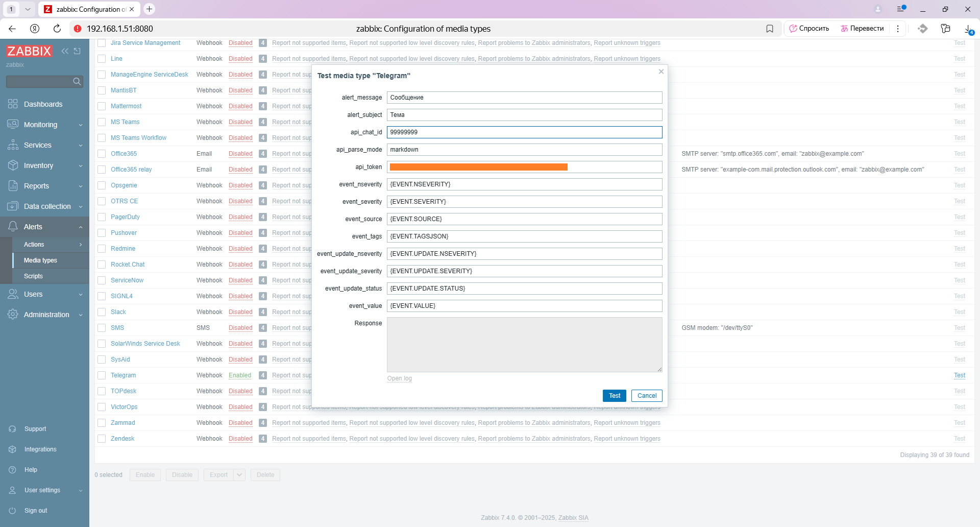Go back using browser back arrow
The height and width of the screenshot is (527, 980).
[x=12, y=29]
